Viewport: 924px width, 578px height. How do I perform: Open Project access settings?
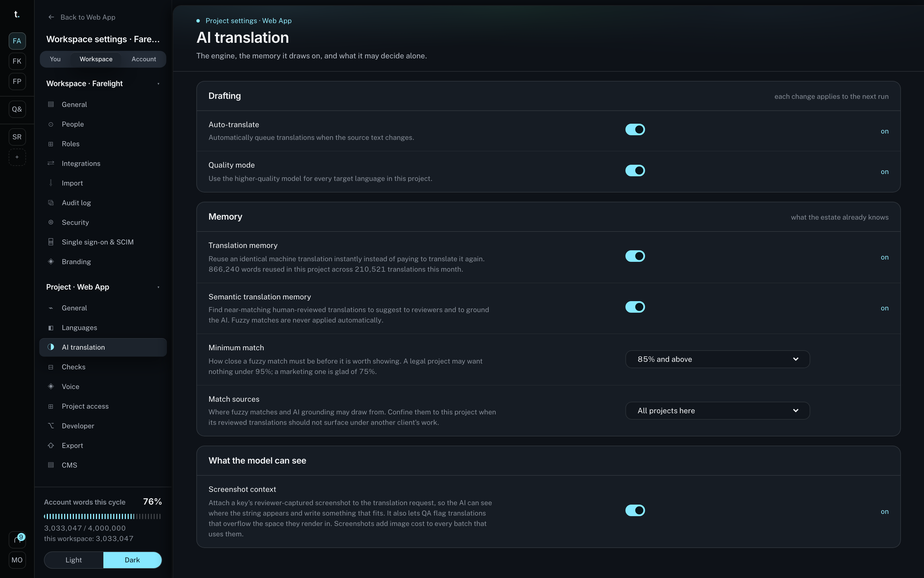(x=103, y=406)
